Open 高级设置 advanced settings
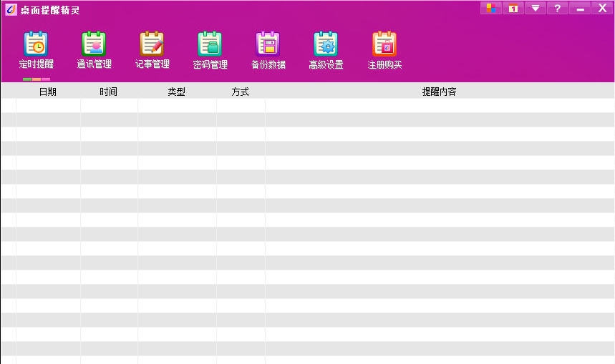The height and width of the screenshot is (364, 615). coord(326,50)
